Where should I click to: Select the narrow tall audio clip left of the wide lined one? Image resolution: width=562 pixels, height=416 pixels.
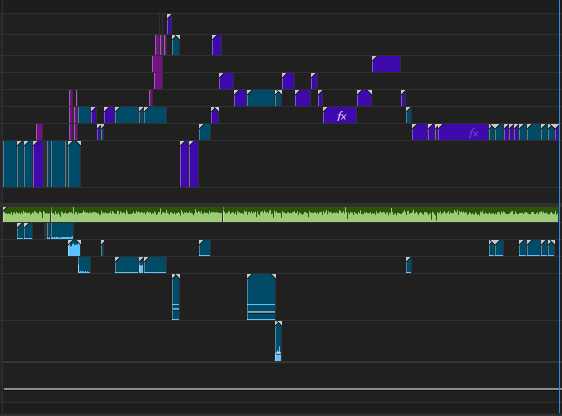176,297
